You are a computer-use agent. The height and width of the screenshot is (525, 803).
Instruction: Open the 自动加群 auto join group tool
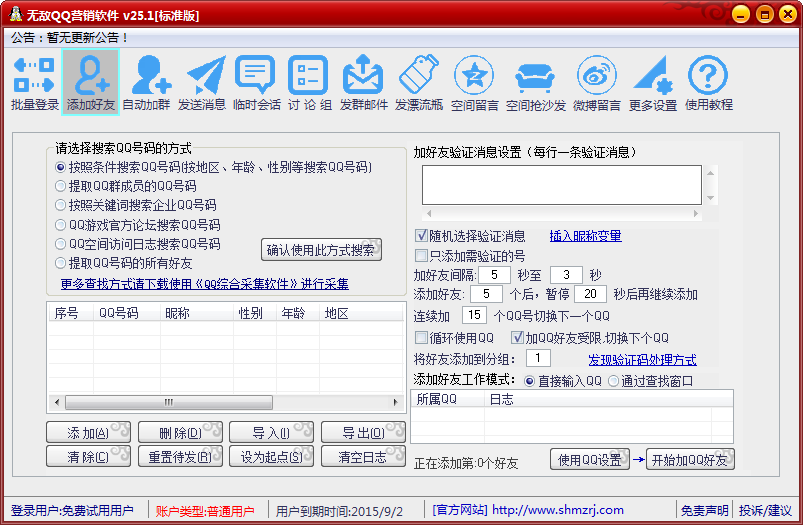click(146, 83)
